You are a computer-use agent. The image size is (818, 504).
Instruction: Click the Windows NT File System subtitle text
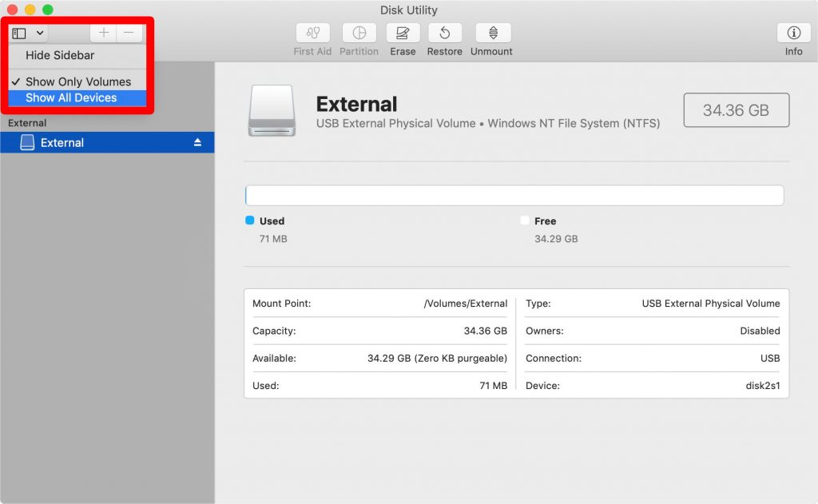click(x=574, y=124)
